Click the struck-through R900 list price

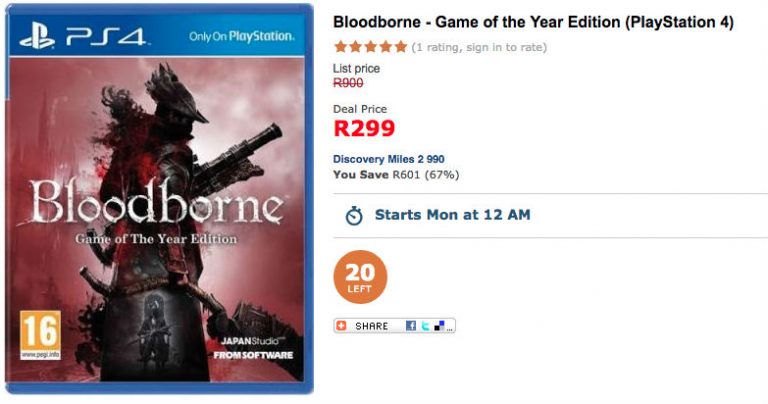(348, 83)
